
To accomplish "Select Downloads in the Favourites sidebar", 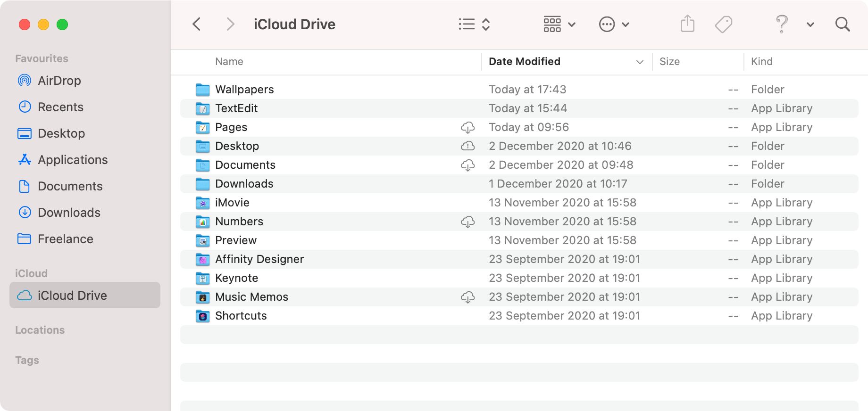I will [x=85, y=213].
